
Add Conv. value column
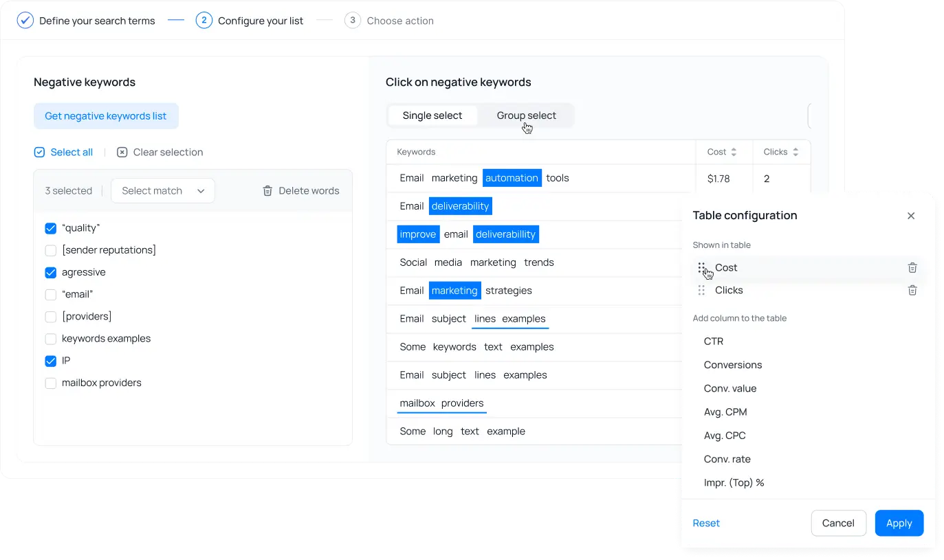point(730,388)
